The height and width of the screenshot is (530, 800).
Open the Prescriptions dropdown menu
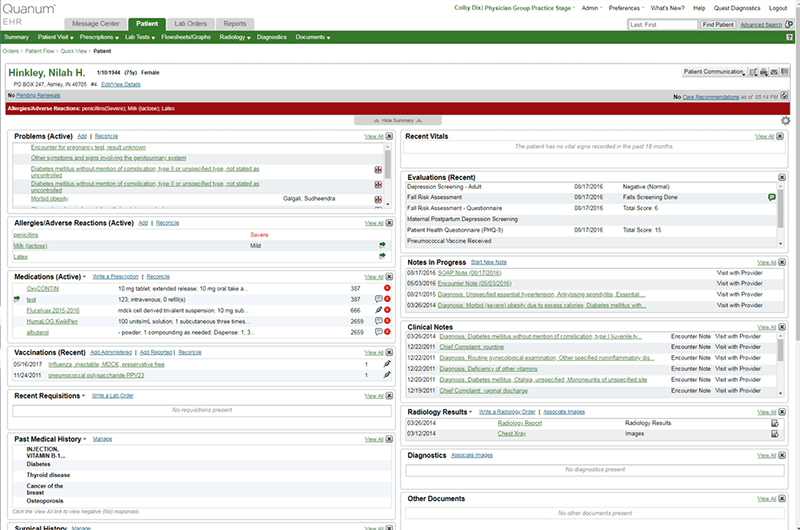click(x=99, y=37)
